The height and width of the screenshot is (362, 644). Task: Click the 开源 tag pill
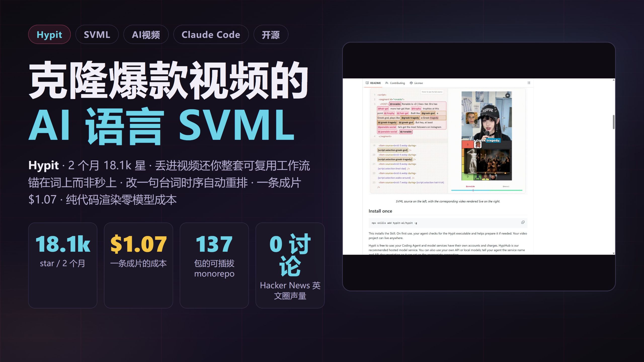[x=271, y=34]
